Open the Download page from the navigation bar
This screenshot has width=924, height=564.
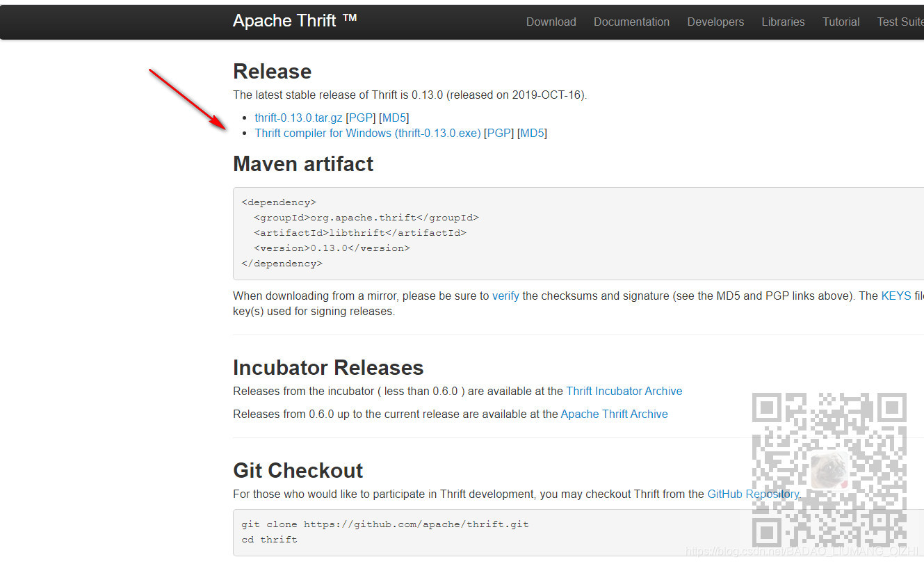point(551,22)
